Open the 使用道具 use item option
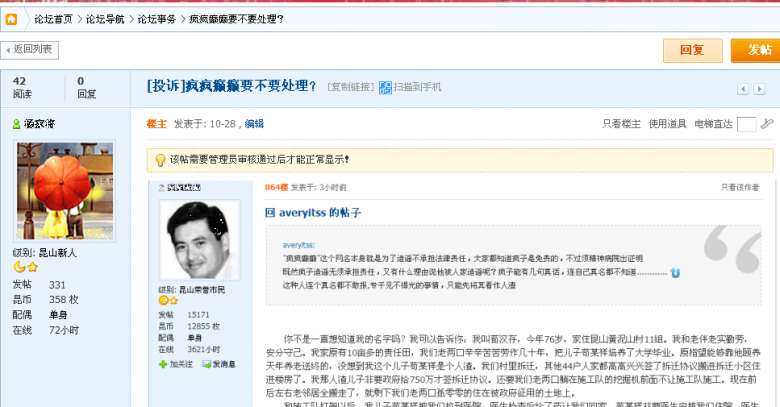The width and height of the screenshot is (780, 407). coord(667,124)
